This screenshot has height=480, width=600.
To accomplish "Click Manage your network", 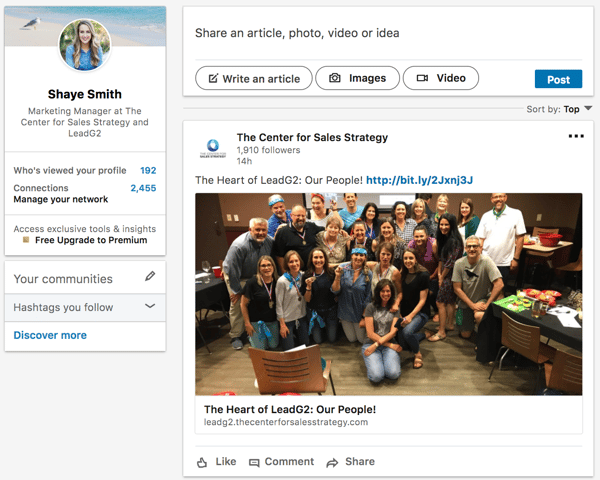I will click(x=61, y=199).
